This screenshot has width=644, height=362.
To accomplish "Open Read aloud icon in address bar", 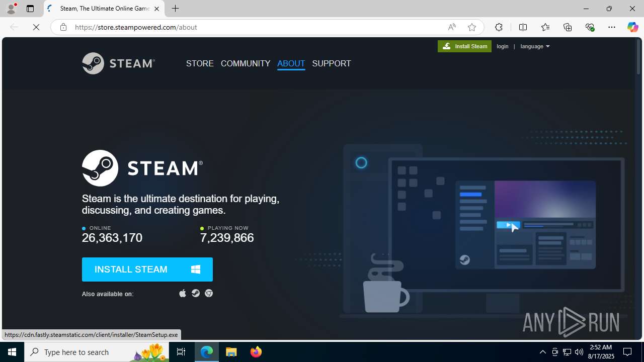I will [x=451, y=27].
